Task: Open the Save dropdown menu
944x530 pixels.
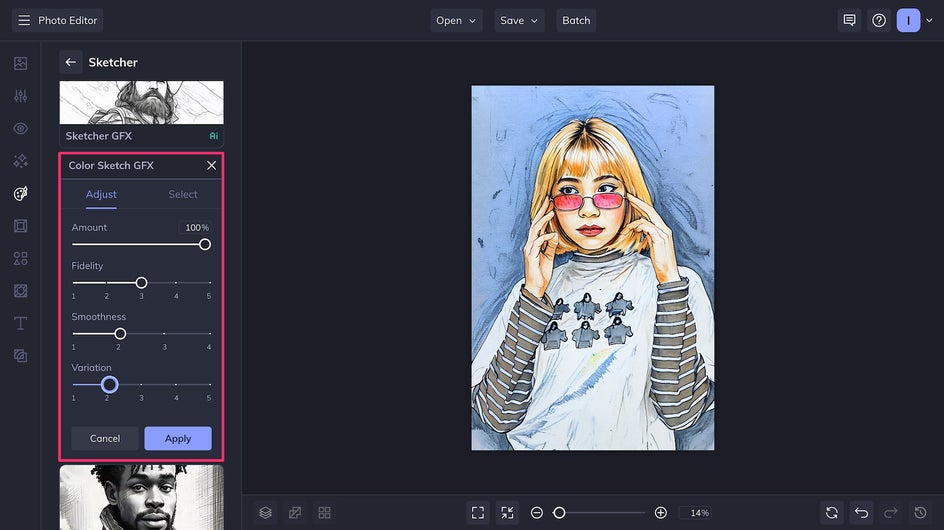Action: coord(519,20)
